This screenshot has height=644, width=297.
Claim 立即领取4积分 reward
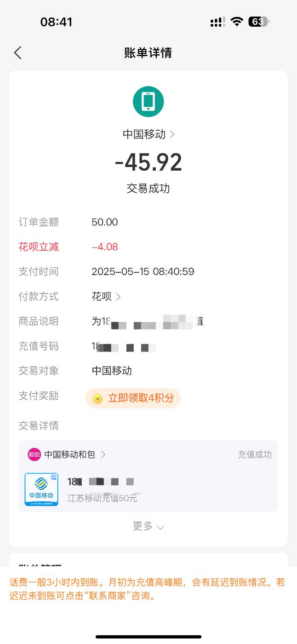point(133,398)
